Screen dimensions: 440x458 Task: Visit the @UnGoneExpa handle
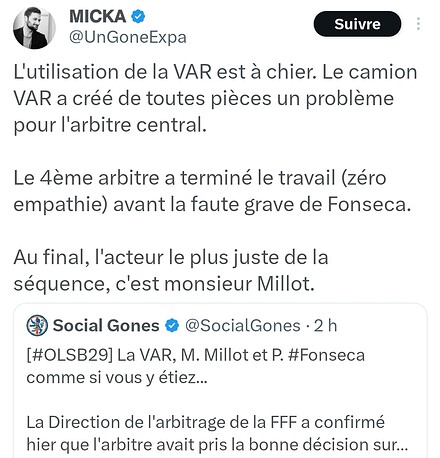pos(128,37)
